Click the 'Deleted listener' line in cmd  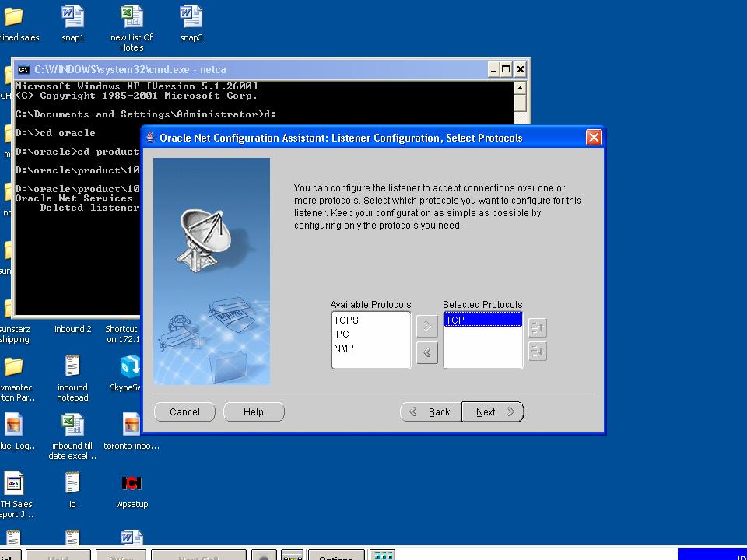point(89,208)
